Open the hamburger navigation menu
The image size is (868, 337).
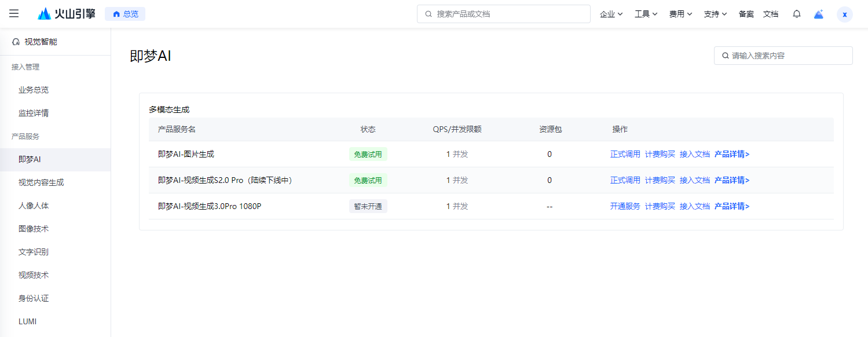[14, 13]
